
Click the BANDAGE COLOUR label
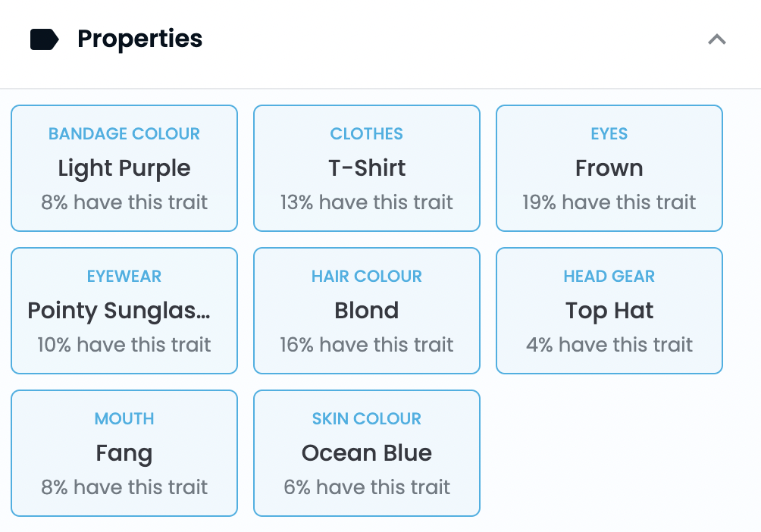click(124, 133)
